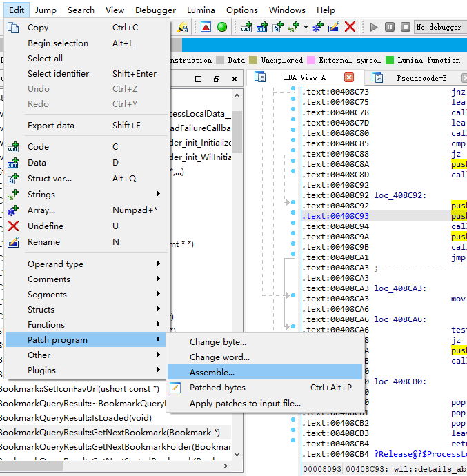Switch to the Pseudocode-B tab
Viewport: 467px width, 476px height.
point(421,78)
